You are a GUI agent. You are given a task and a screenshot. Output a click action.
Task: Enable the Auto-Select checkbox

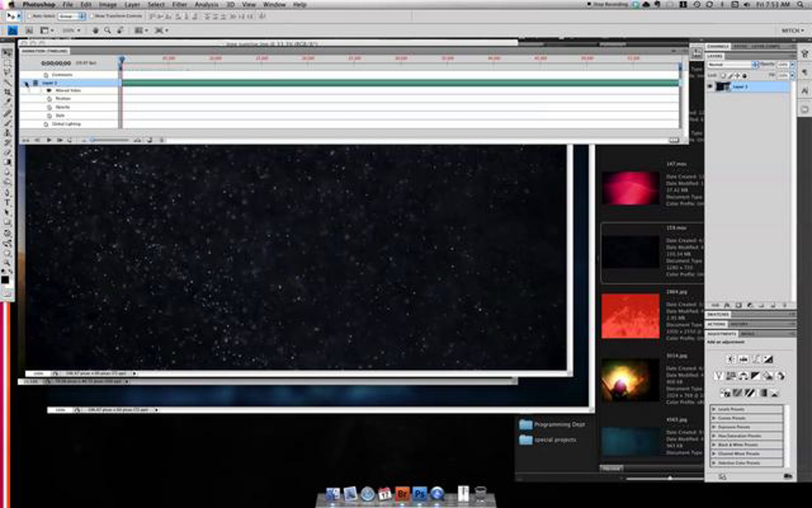tap(29, 16)
